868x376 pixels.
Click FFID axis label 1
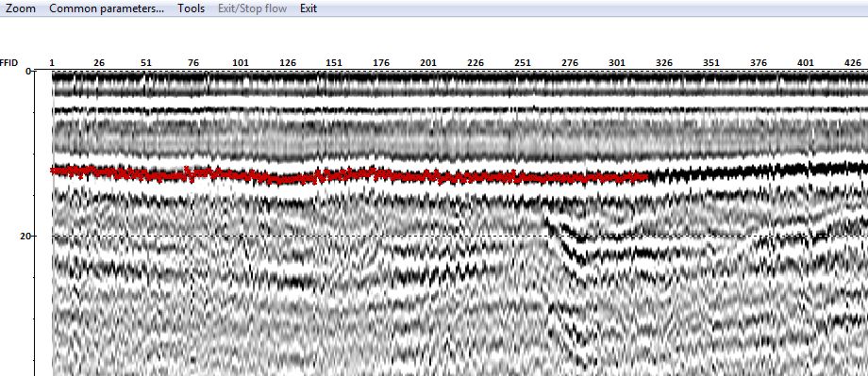point(52,63)
